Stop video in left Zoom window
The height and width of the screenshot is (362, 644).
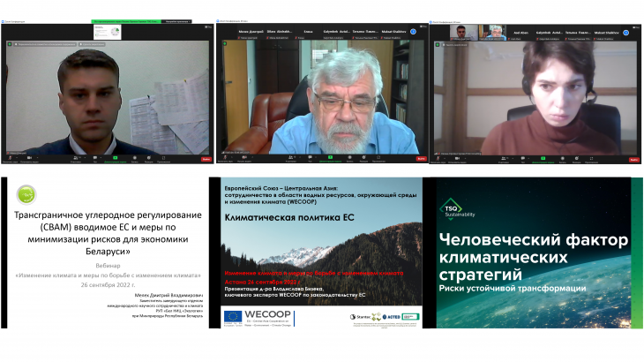tap(29, 158)
